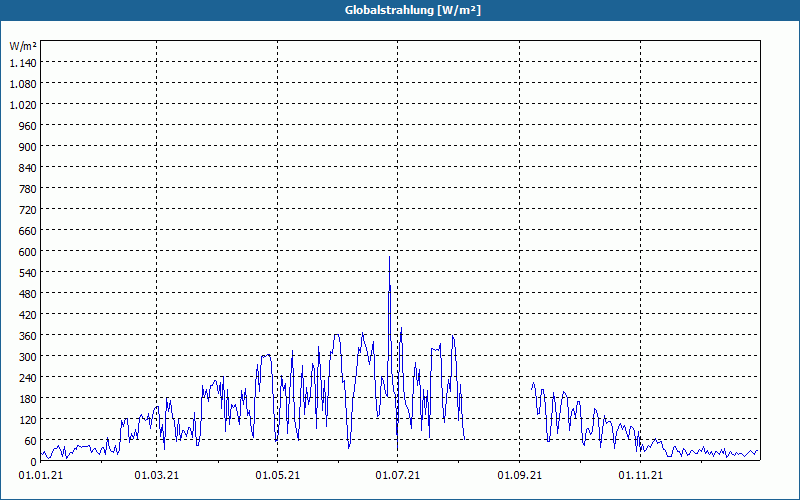The width and height of the screenshot is (800, 500).
Task: Click the 720 y-axis label
Action: click(x=28, y=210)
